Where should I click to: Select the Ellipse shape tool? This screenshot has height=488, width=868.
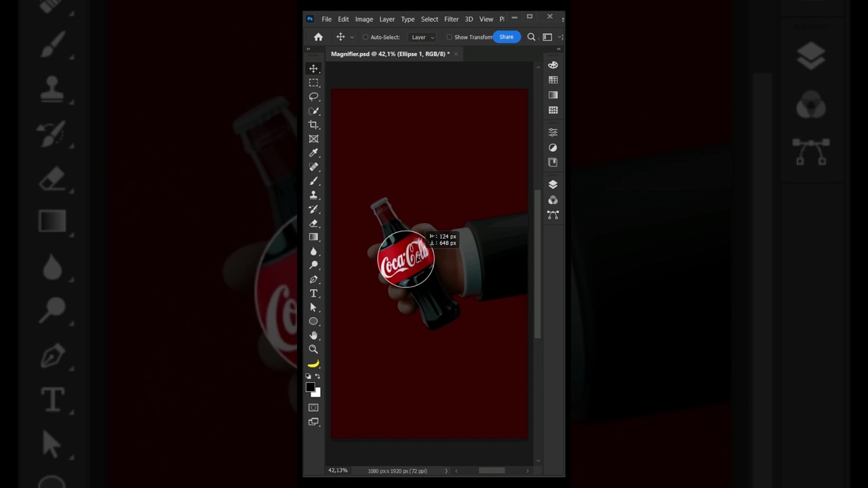tap(313, 321)
